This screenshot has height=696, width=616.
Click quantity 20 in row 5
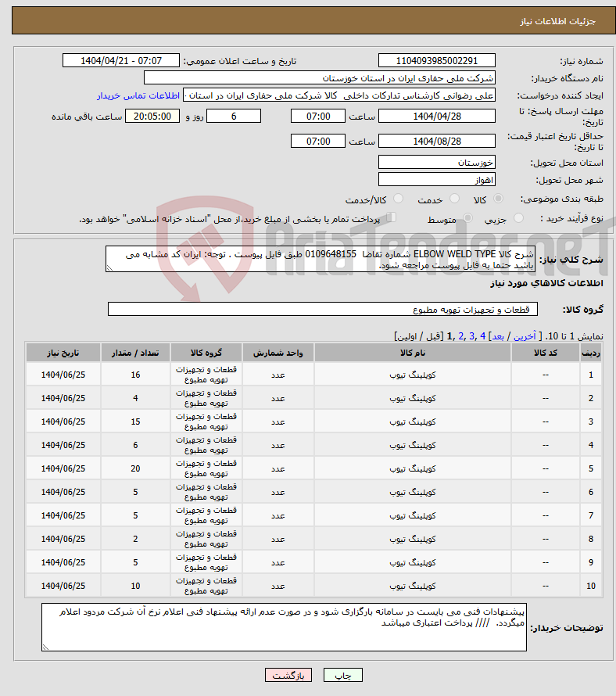135,468
